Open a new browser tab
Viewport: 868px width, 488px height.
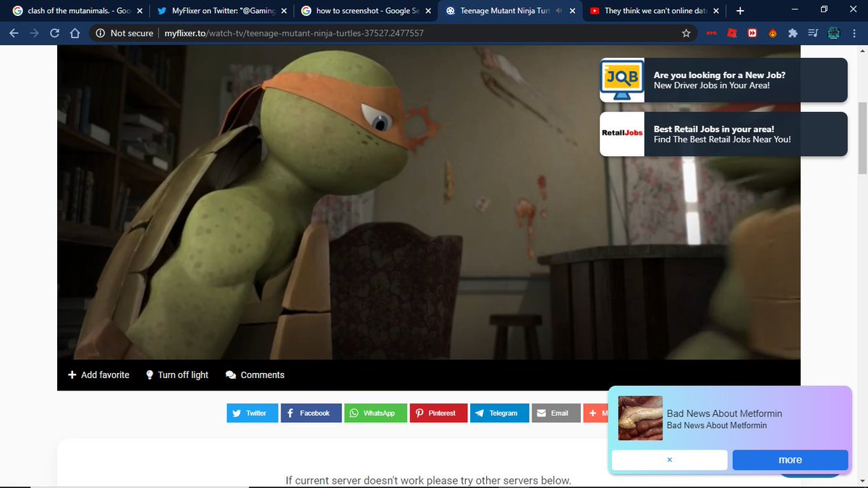(739, 11)
